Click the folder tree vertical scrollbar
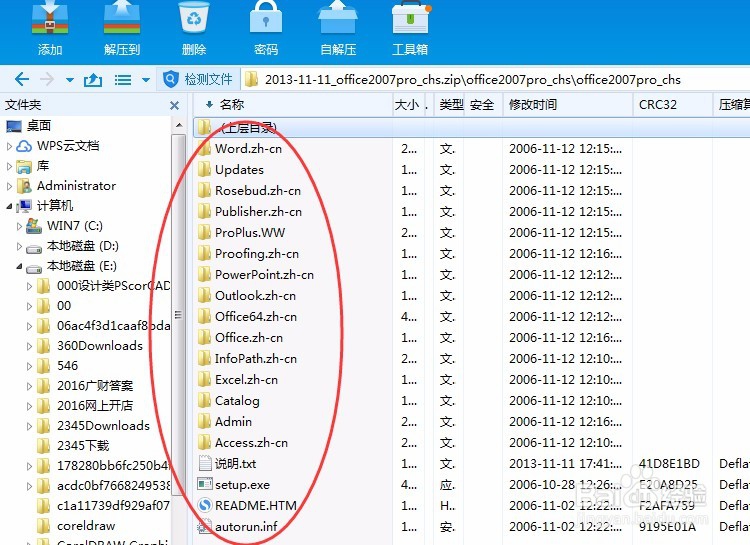Viewport: 750px width, 545px height. tap(178, 314)
